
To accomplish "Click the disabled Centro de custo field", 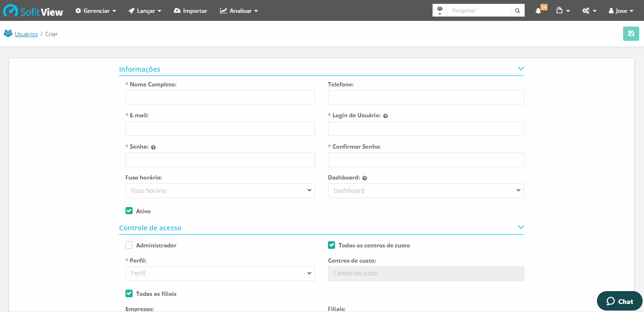I will (x=426, y=274).
